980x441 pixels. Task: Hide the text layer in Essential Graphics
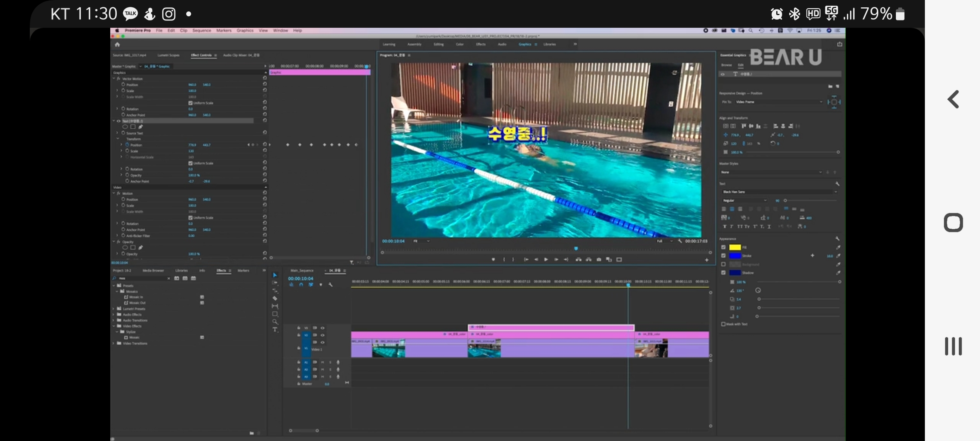[x=723, y=74]
